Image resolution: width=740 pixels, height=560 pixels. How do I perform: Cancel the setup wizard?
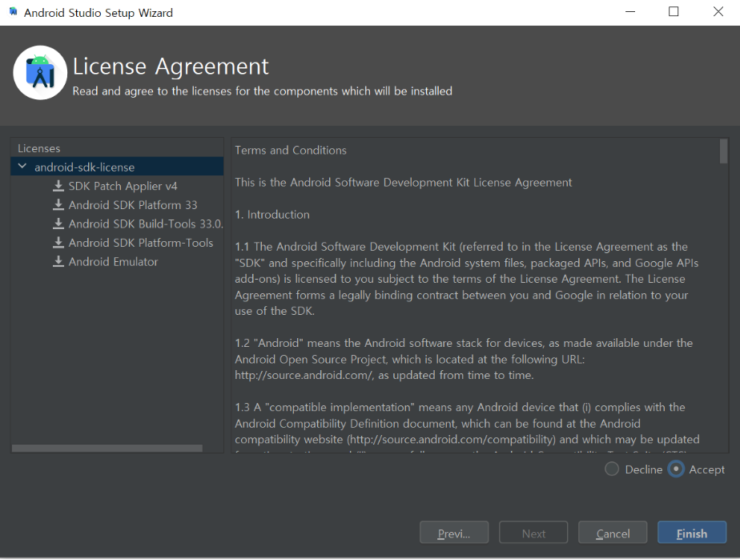(x=613, y=533)
